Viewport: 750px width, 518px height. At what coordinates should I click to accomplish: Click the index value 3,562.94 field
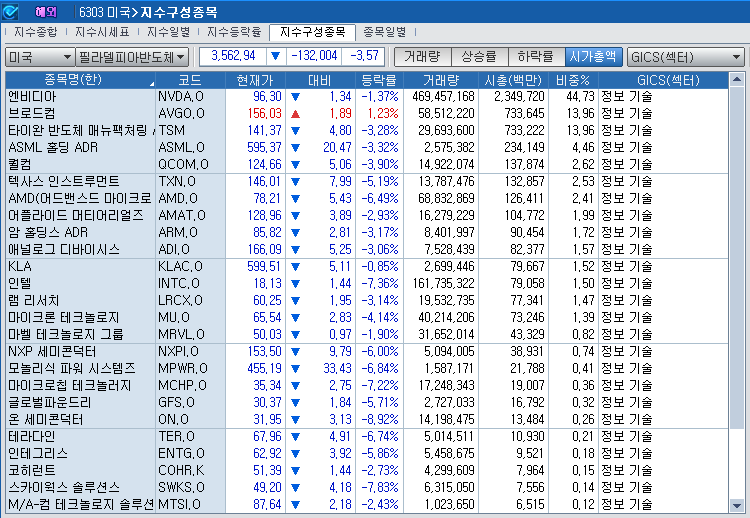233,56
